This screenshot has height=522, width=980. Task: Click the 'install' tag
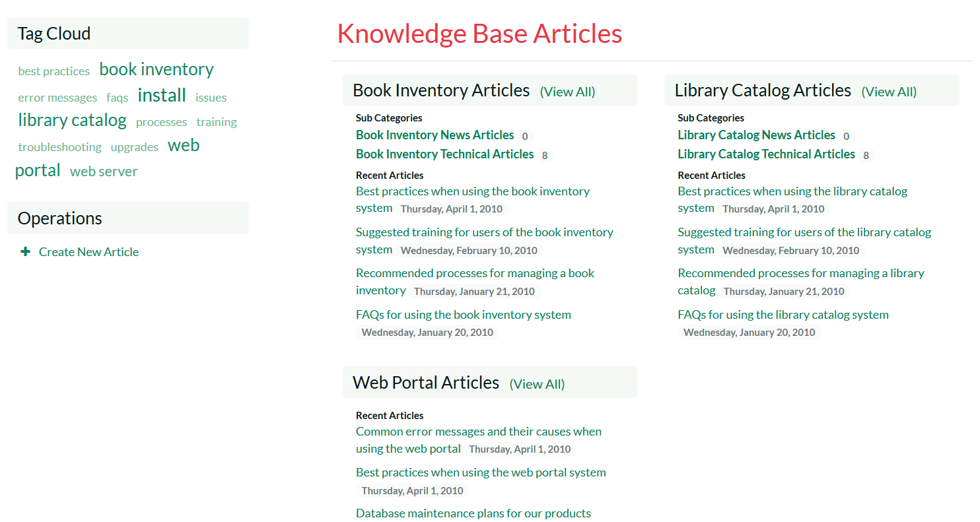pos(162,96)
